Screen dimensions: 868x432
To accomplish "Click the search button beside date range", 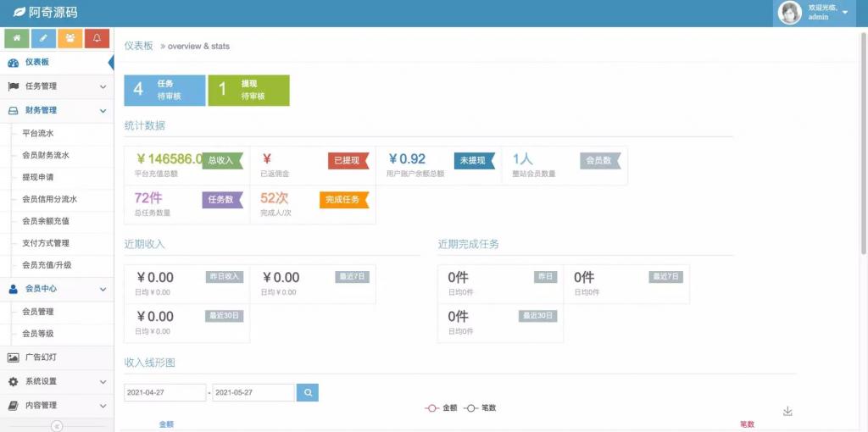I will click(x=308, y=393).
